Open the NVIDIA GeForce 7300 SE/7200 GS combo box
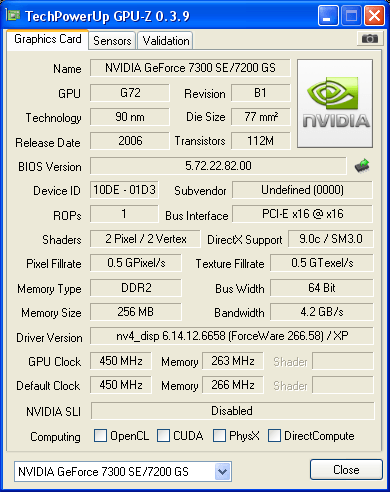390x492 pixels. click(x=123, y=472)
